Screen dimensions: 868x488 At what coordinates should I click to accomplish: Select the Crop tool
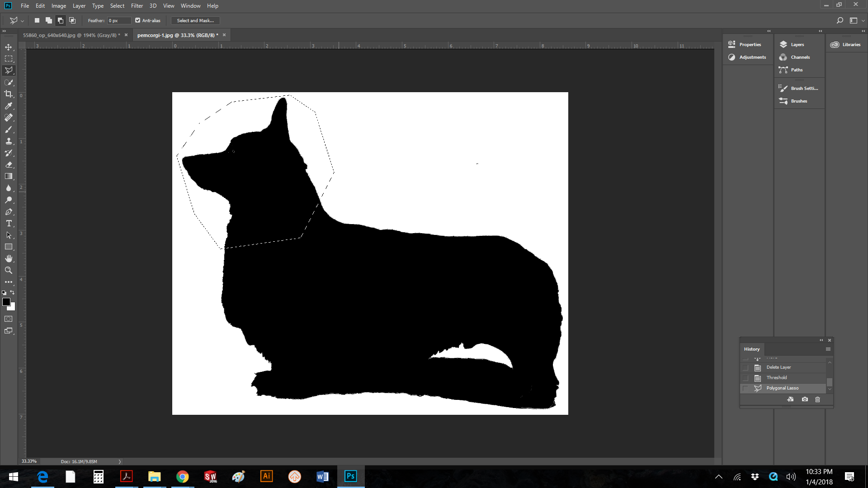coord(9,94)
